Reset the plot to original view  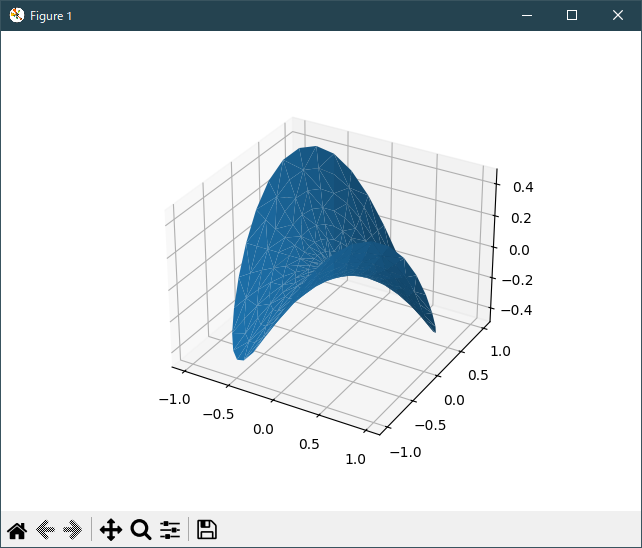pyautogui.click(x=17, y=530)
